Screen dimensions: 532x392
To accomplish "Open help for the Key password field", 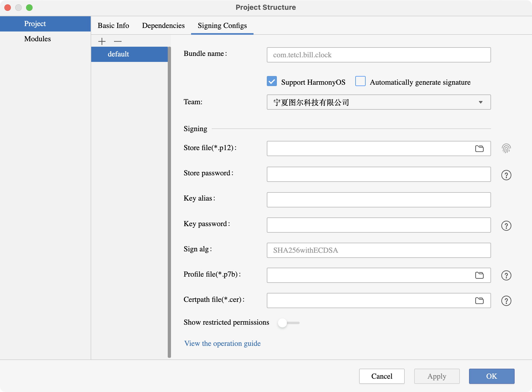I will pos(506,226).
